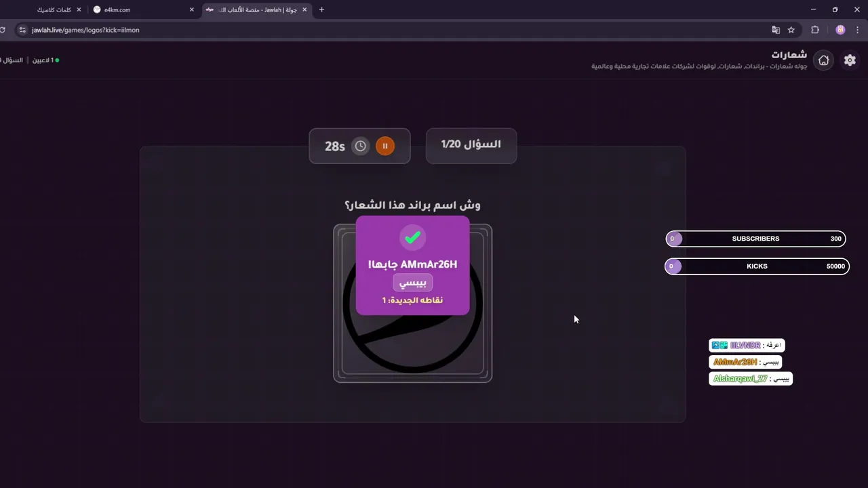Screen dimensions: 868x488
Task: Open the Chrome profile avatar
Action: pyautogui.click(x=840, y=30)
